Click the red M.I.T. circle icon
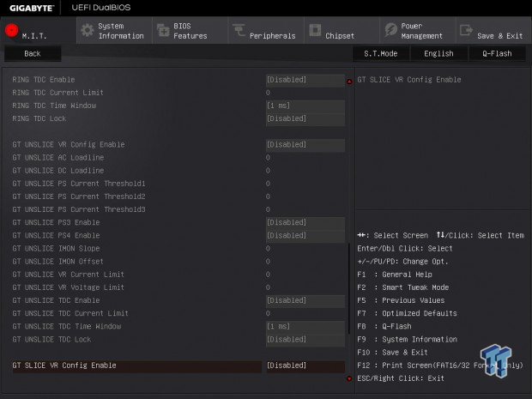Screen dimensions: 532x399 pyautogui.click(x=11, y=30)
